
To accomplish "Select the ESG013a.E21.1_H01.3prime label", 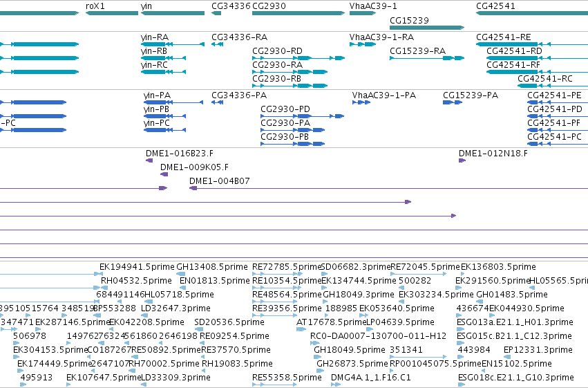I will click(515, 322).
